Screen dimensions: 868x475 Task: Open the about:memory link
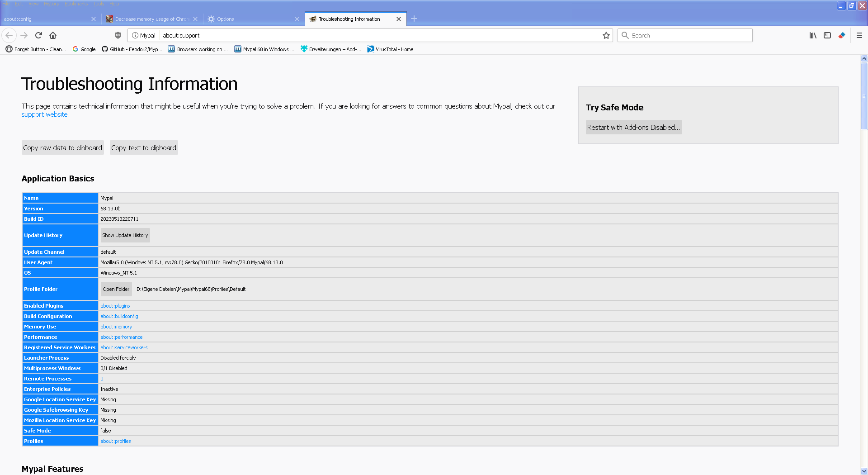click(116, 327)
